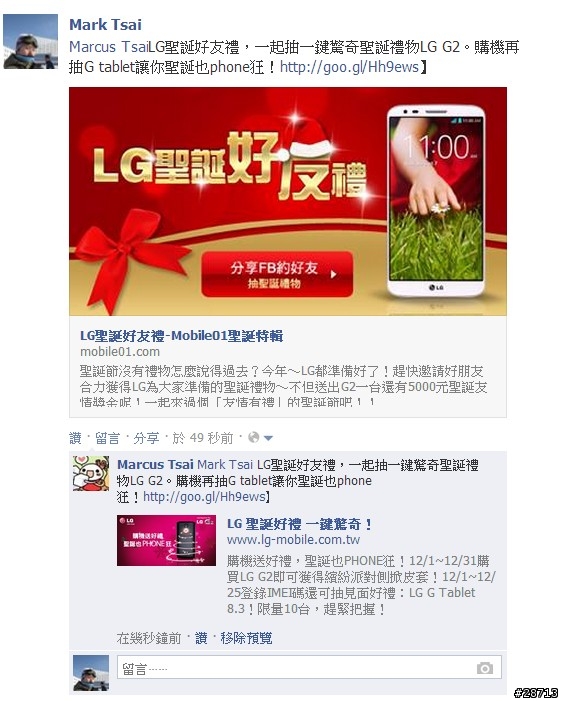
Task: Click 留言 to comment on post
Action: point(107,438)
